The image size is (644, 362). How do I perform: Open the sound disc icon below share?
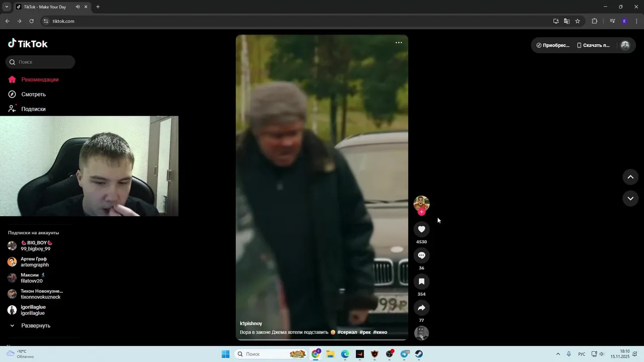click(422, 333)
